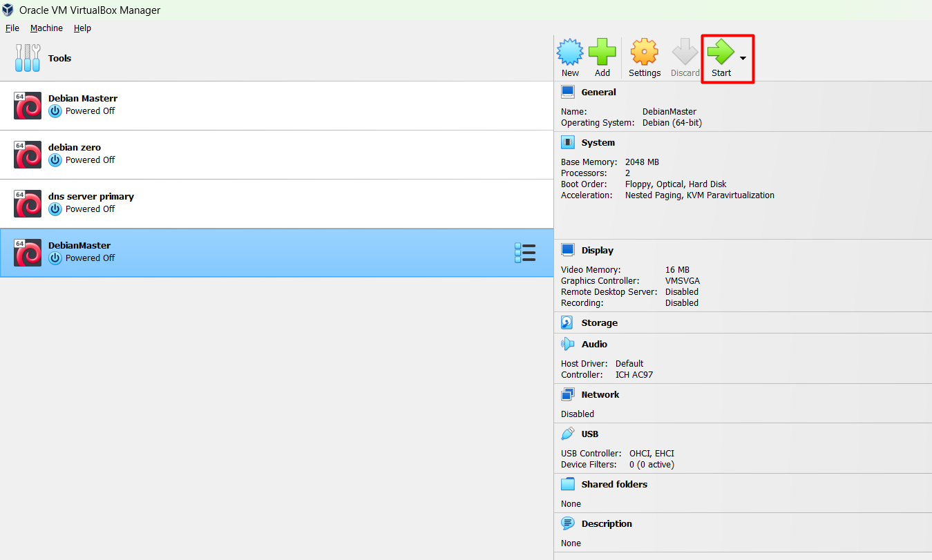932x560 pixels.
Task: Open the Network settings header link
Action: coord(600,394)
